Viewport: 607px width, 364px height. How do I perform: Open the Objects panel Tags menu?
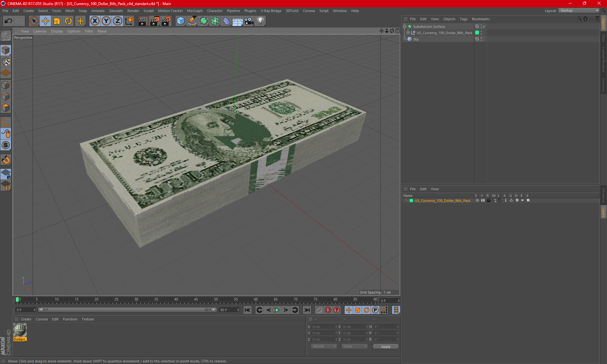coord(463,19)
